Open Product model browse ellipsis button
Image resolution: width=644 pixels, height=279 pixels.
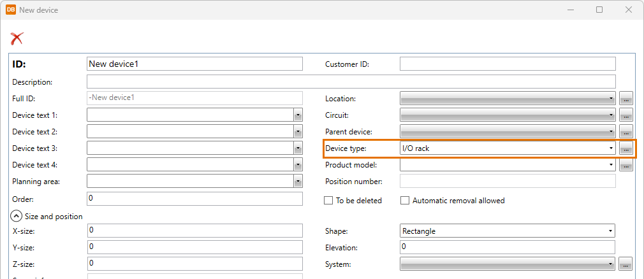[x=626, y=165]
